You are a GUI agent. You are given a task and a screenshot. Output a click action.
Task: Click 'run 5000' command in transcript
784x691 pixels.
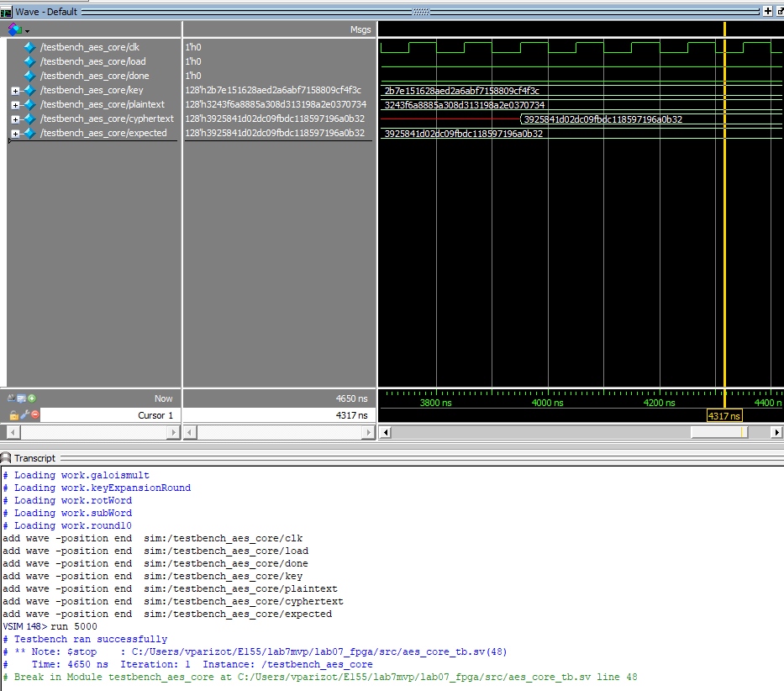(x=74, y=626)
